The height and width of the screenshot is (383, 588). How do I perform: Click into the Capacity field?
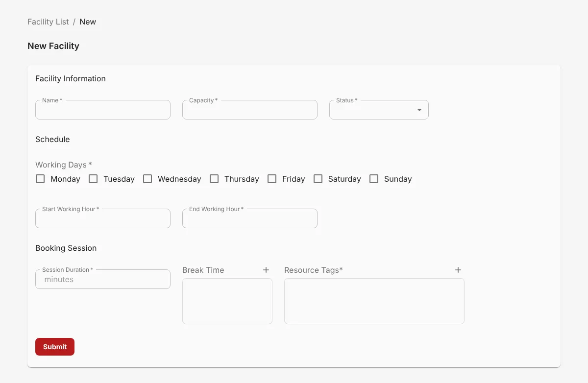coord(250,110)
